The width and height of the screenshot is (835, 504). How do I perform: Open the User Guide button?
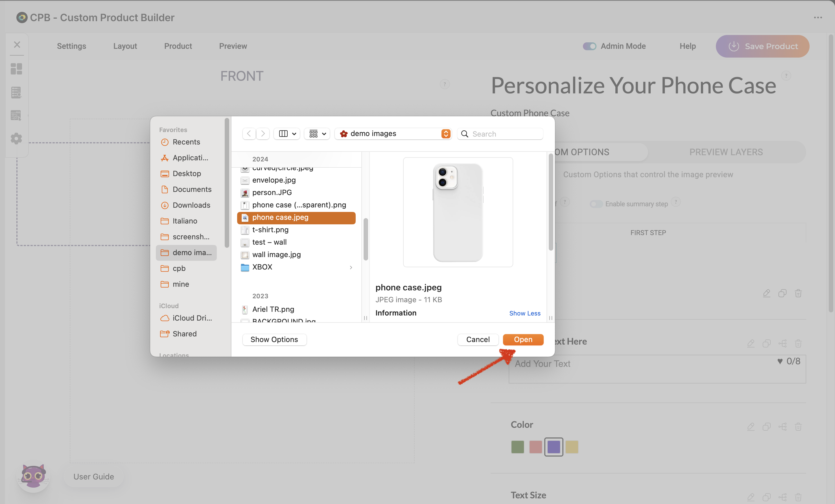(94, 477)
